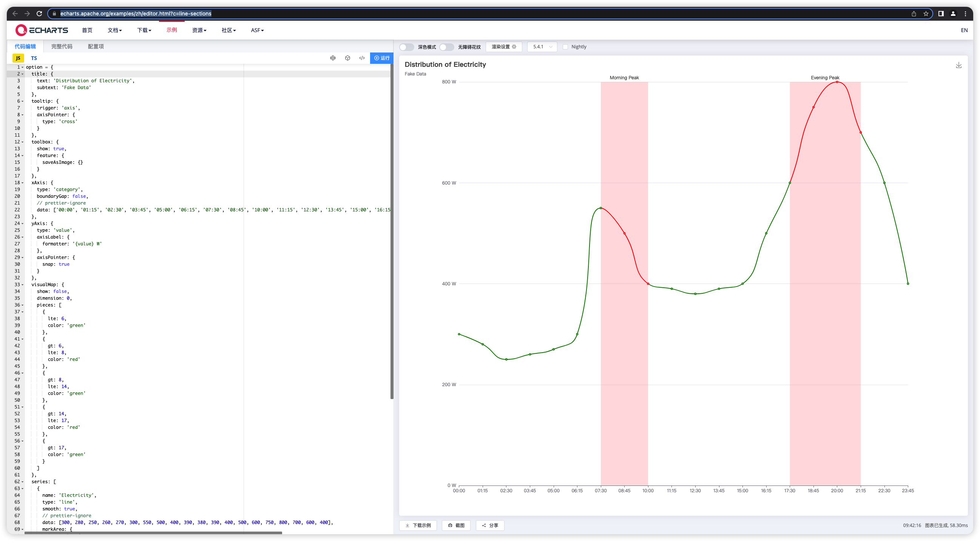This screenshot has width=980, height=541.
Task: Open the example in CodeSandbox
Action: 348,58
